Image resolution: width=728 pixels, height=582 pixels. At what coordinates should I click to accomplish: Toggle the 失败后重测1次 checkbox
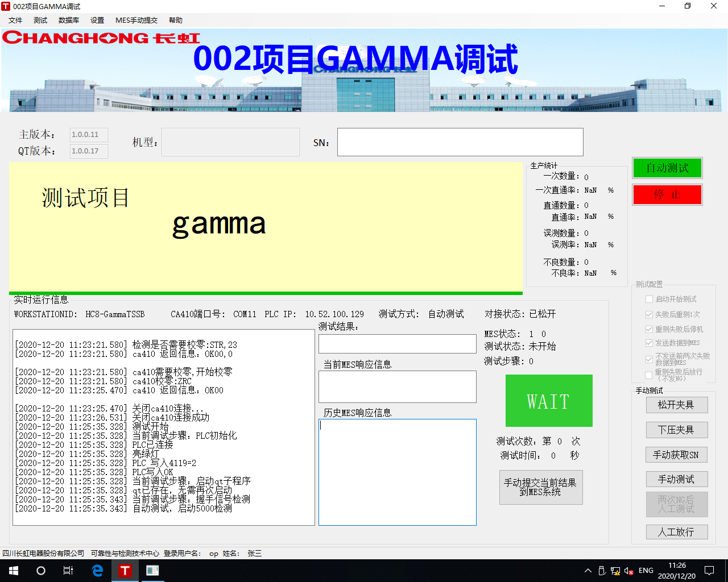pos(649,314)
